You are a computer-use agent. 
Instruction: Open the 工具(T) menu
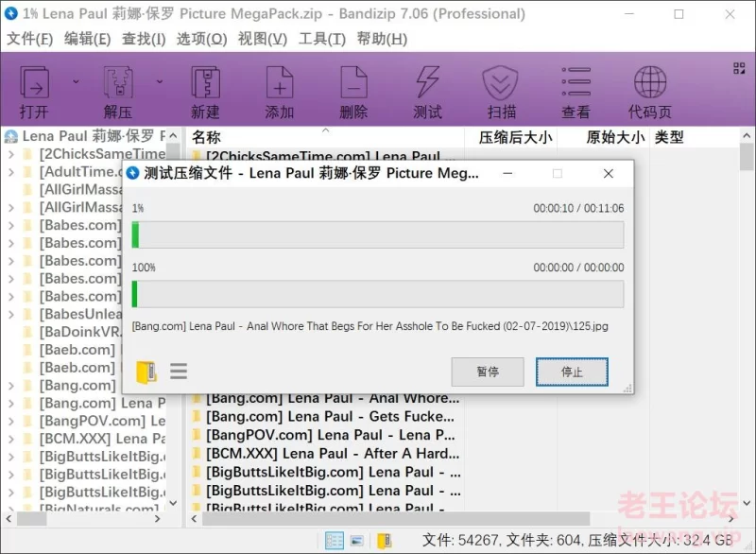pos(322,39)
